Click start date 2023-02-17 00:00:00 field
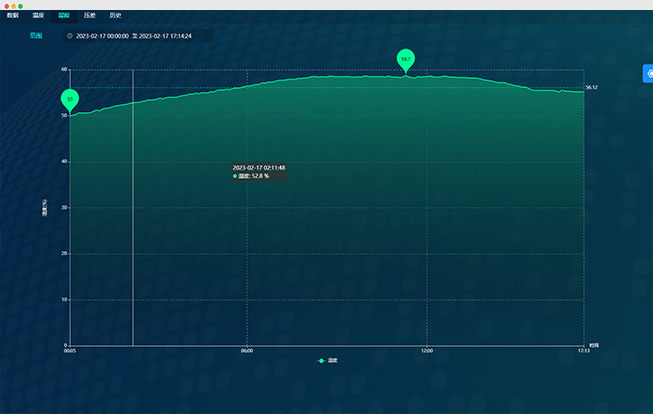Viewport: 653px width, 414px height. [x=101, y=36]
